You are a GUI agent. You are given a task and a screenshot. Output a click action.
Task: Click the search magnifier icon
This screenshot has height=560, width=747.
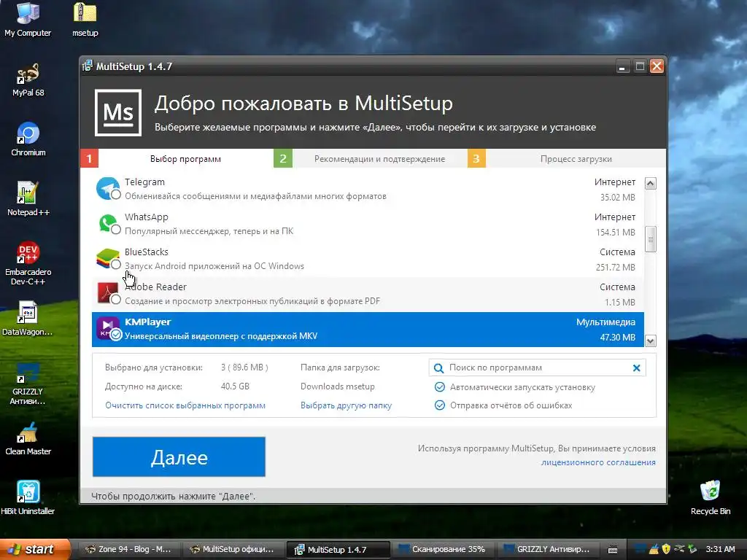coord(438,368)
